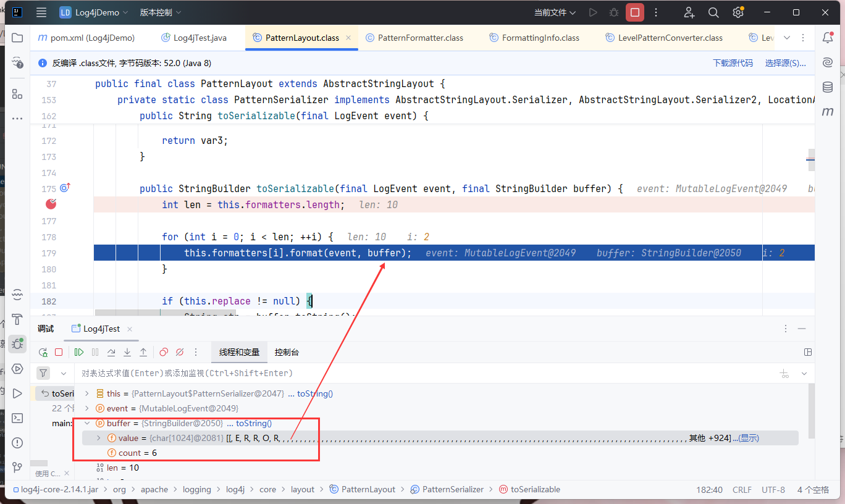Screen dimensions: 845x504
Task: Collapse the 'buffer' variable node
Action: pos(86,423)
